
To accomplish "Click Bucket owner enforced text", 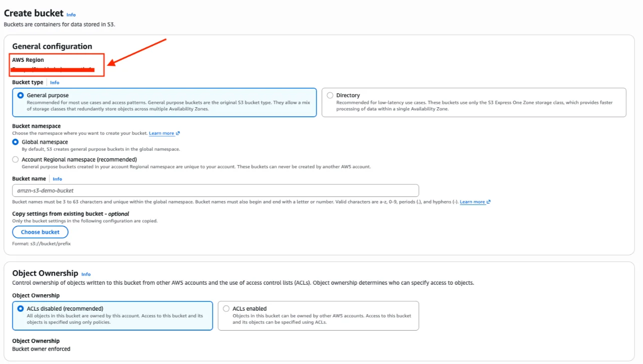I will click(x=41, y=349).
